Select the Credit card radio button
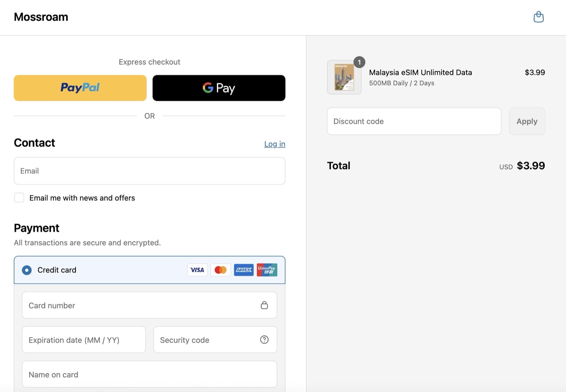 coord(27,270)
